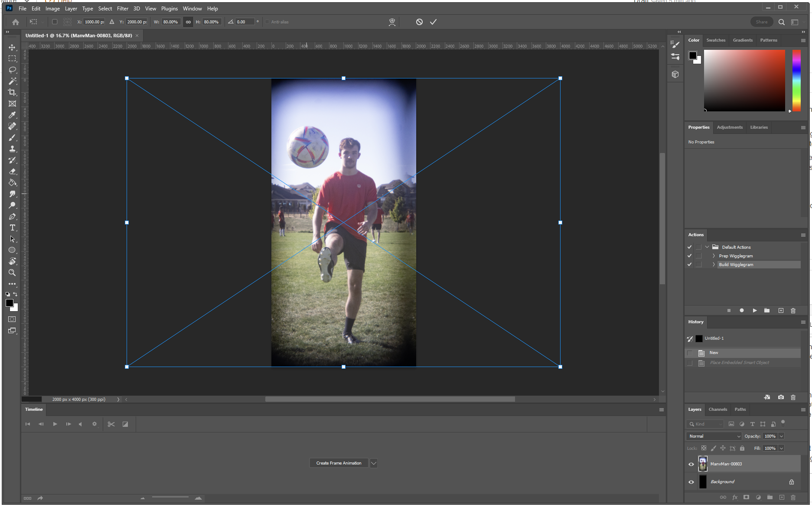
Task: Open the Create Frame Animation dropdown arrow
Action: 374,463
